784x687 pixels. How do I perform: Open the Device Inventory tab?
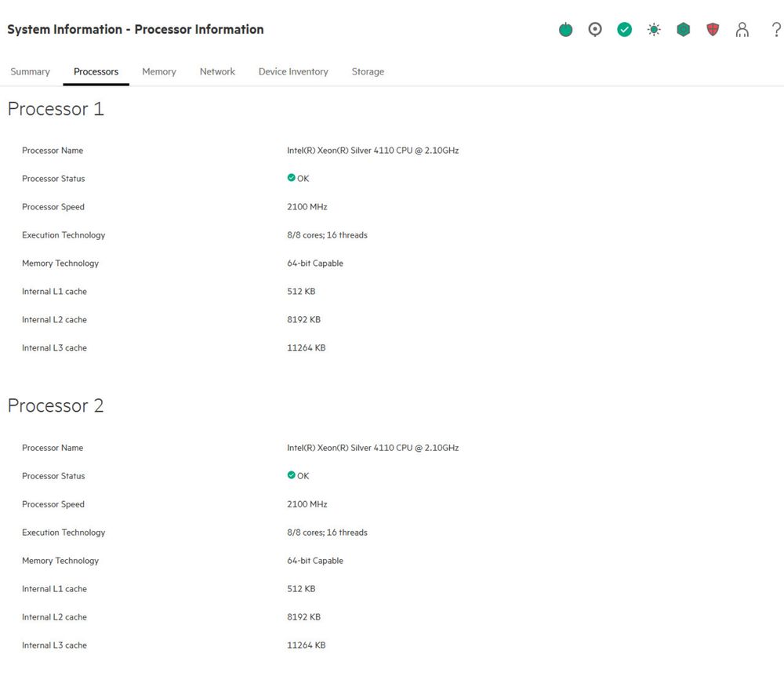click(293, 71)
